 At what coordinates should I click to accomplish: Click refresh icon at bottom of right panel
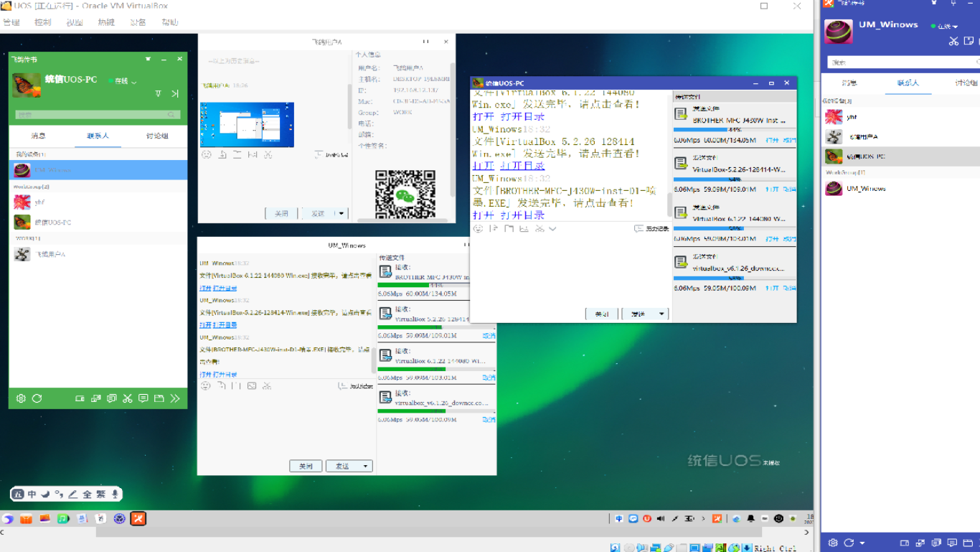849,543
